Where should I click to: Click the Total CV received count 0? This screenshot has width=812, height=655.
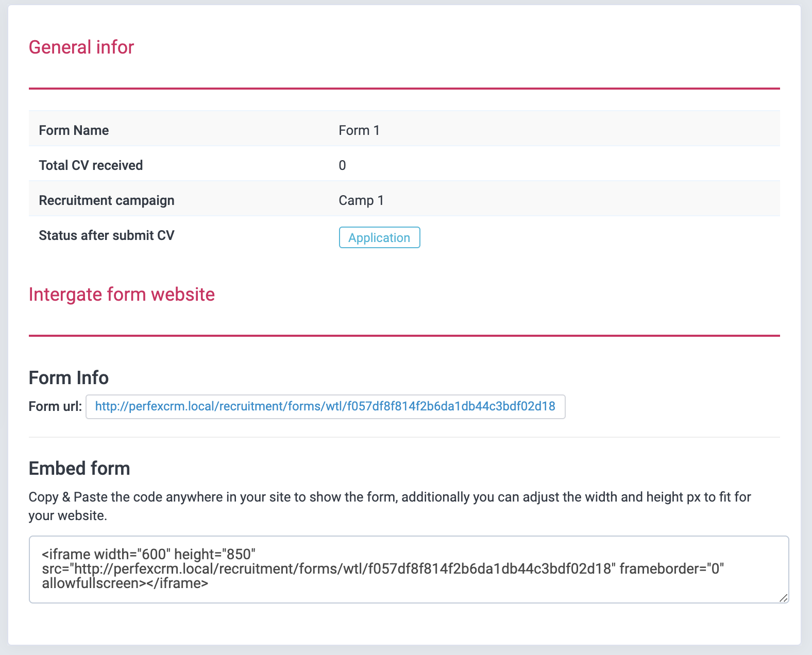coord(342,165)
